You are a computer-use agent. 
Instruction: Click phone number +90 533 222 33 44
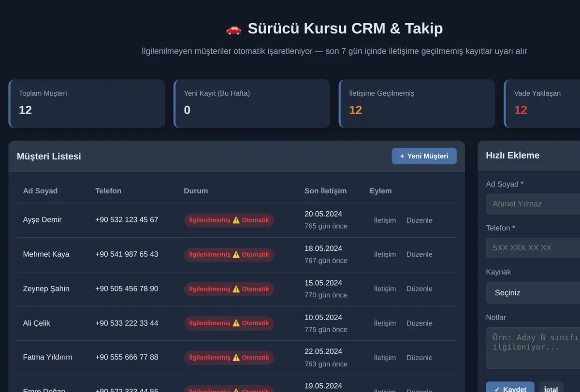(x=127, y=323)
